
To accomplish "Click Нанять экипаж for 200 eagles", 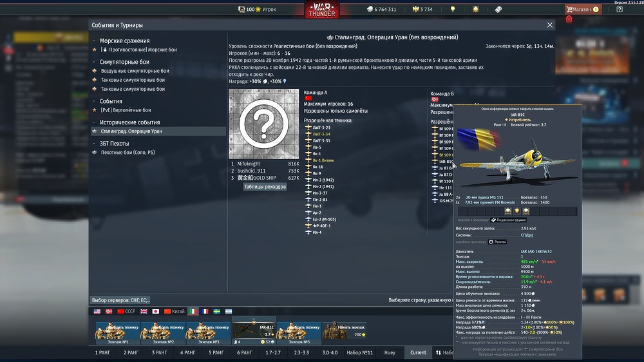I will pos(345,331).
